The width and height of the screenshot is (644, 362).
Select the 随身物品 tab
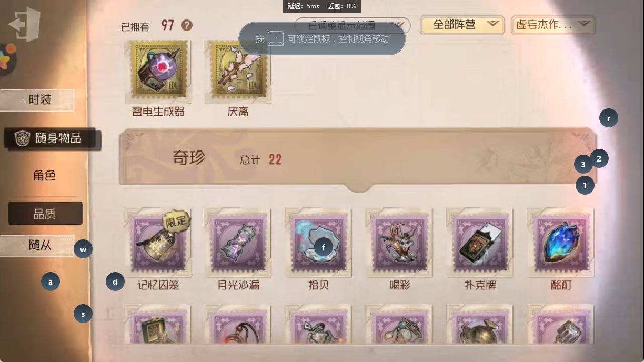[x=51, y=139]
